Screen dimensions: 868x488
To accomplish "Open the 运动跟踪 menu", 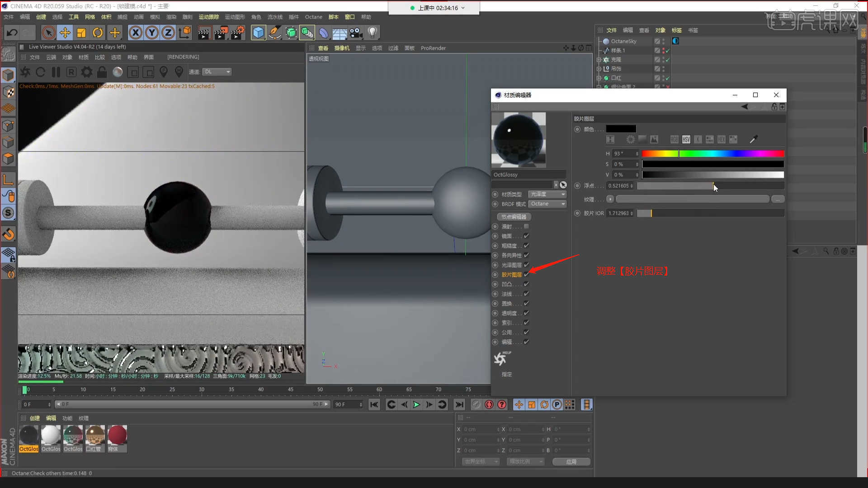I will tap(209, 17).
